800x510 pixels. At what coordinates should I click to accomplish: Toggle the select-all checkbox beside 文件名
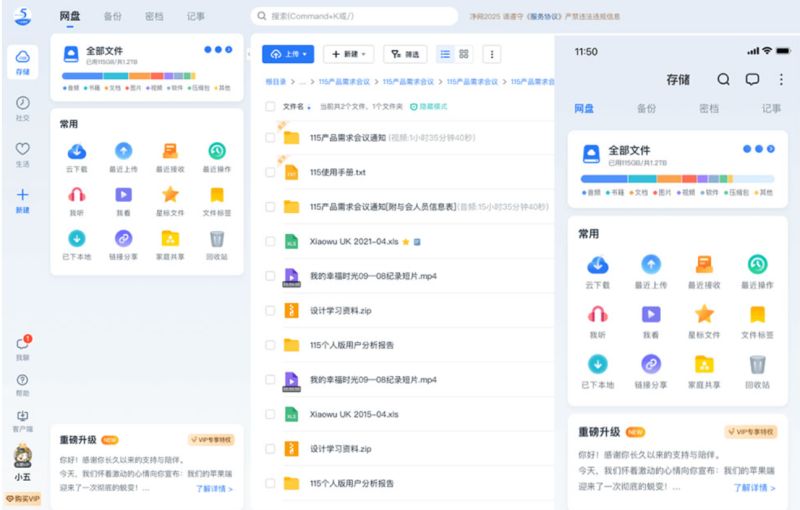[270, 107]
